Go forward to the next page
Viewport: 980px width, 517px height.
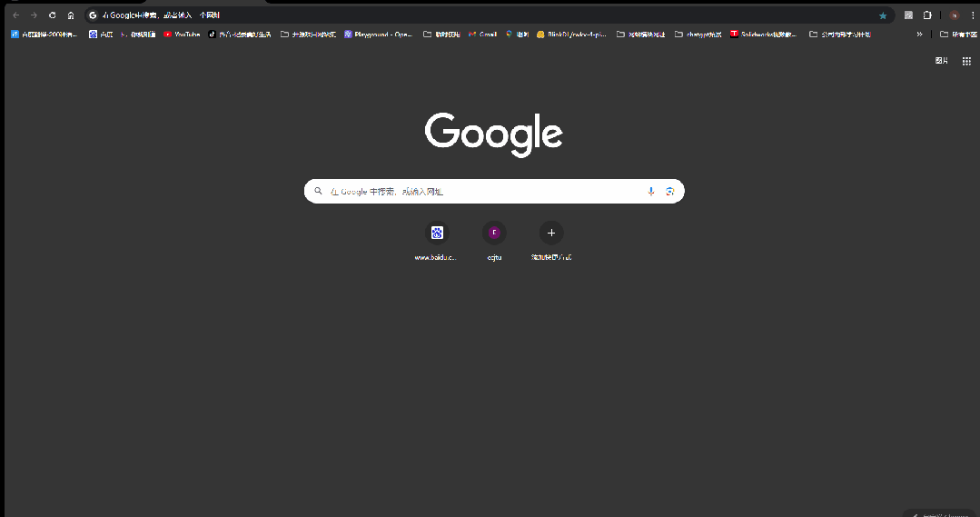pos(34,15)
